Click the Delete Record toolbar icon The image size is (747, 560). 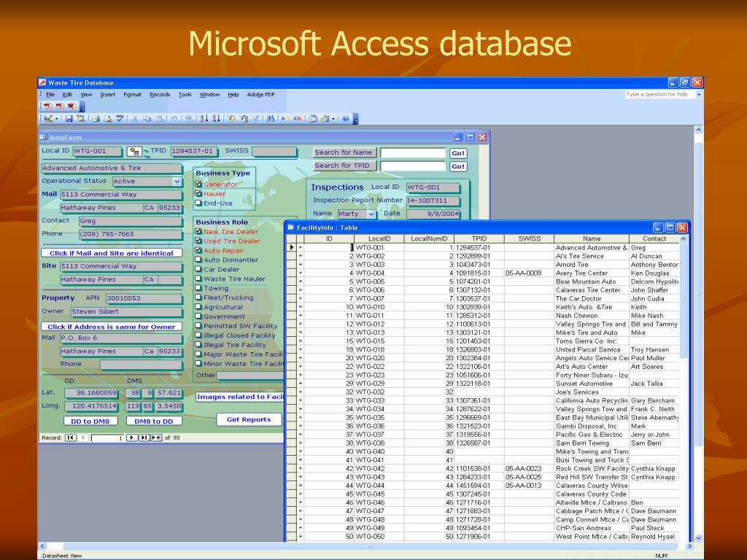pos(298,119)
